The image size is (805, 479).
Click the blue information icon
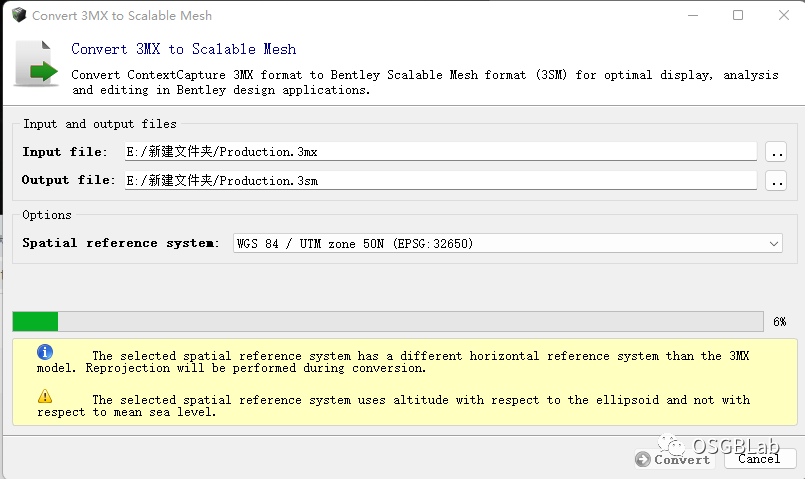tap(44, 352)
